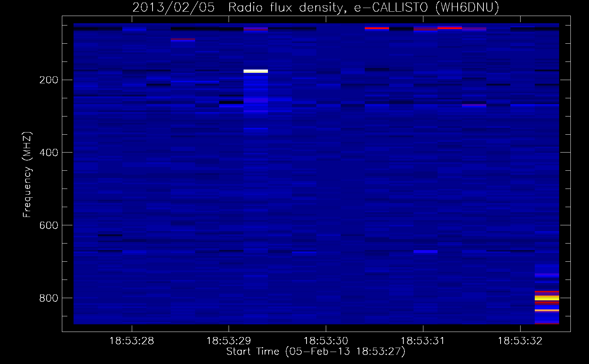This screenshot has height=364, width=589.
Task: Click the yellow emission band near 800 MHz
Action: point(547,298)
